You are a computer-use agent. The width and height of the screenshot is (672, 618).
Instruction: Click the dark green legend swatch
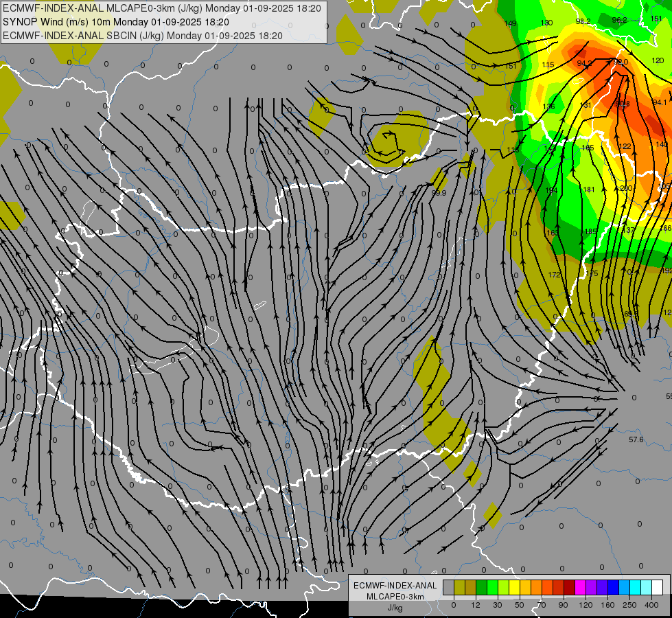click(482, 588)
